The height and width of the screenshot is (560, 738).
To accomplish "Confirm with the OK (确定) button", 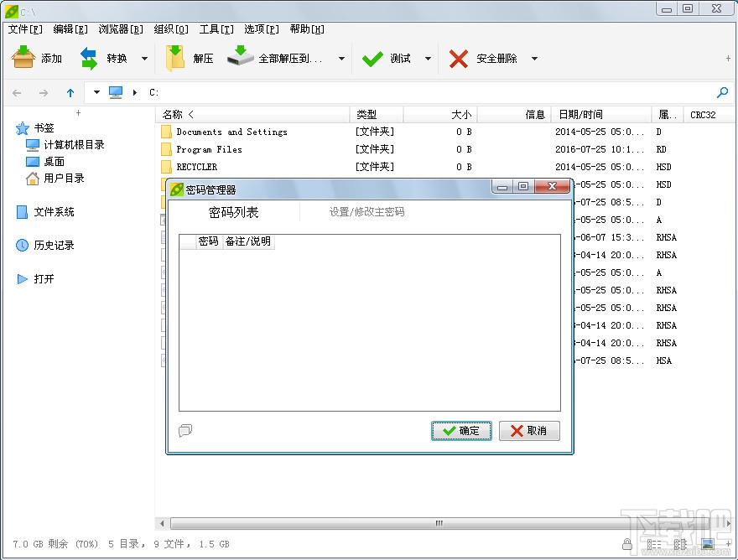I will click(462, 431).
